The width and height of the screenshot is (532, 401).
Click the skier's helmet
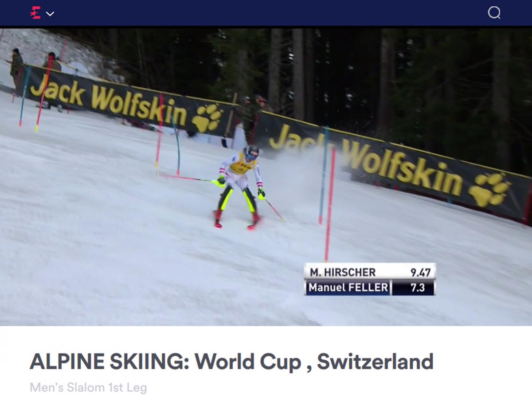click(x=252, y=152)
